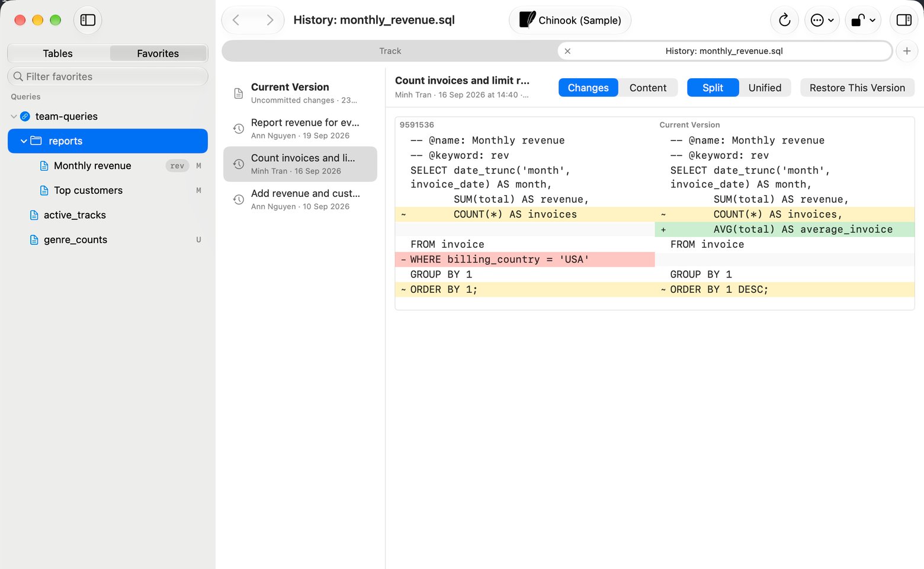Viewport: 924px width, 569px height.
Task: Select the History: monthly_revenue.sql tab
Action: pyautogui.click(x=724, y=51)
